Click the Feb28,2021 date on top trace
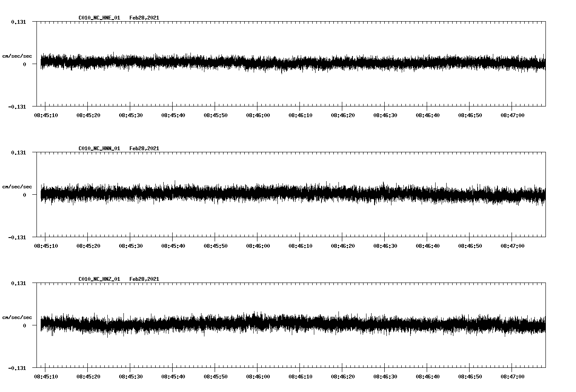This screenshot has width=576, height=392. [144, 18]
